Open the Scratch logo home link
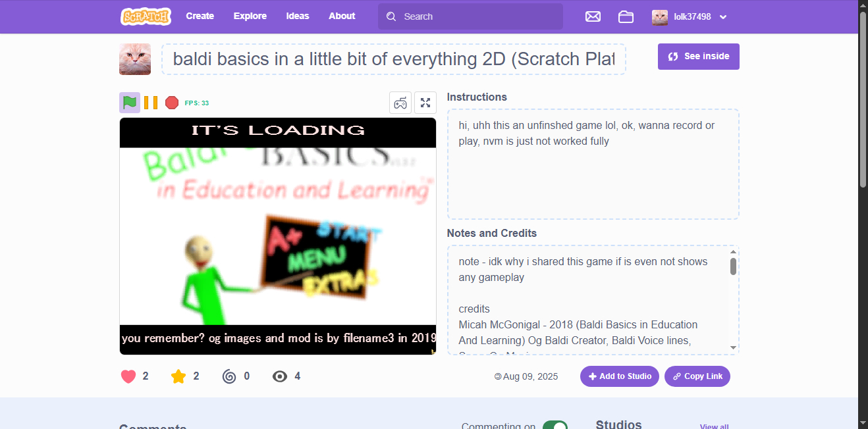 pyautogui.click(x=146, y=16)
